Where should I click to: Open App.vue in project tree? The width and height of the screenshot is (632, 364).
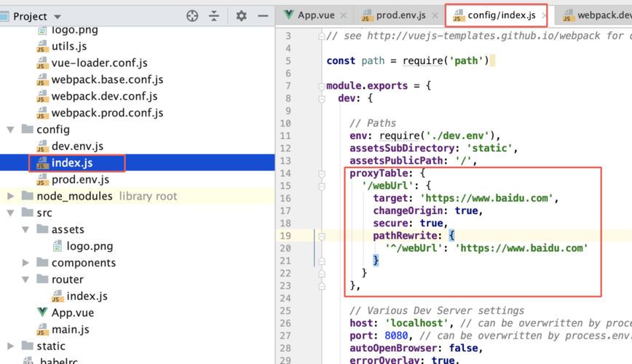[x=73, y=313]
